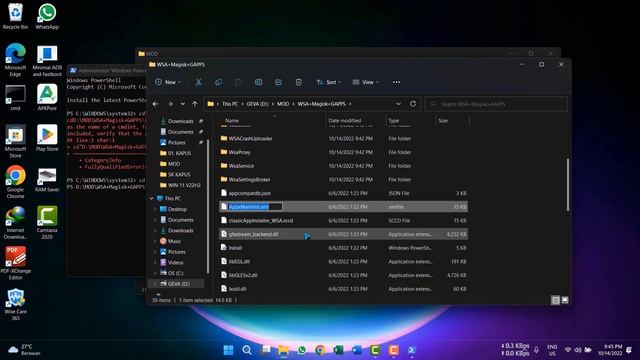Select appcompatdb.json file
640x360 pixels.
[x=344, y=193]
